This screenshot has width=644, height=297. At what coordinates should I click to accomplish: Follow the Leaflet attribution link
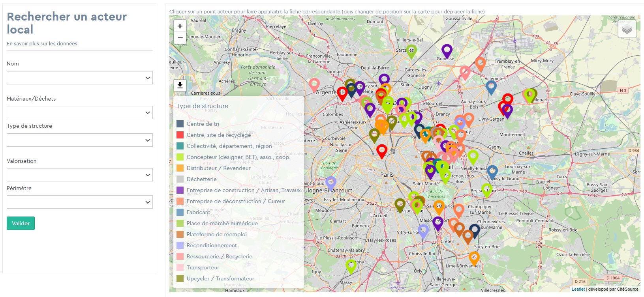click(x=578, y=289)
